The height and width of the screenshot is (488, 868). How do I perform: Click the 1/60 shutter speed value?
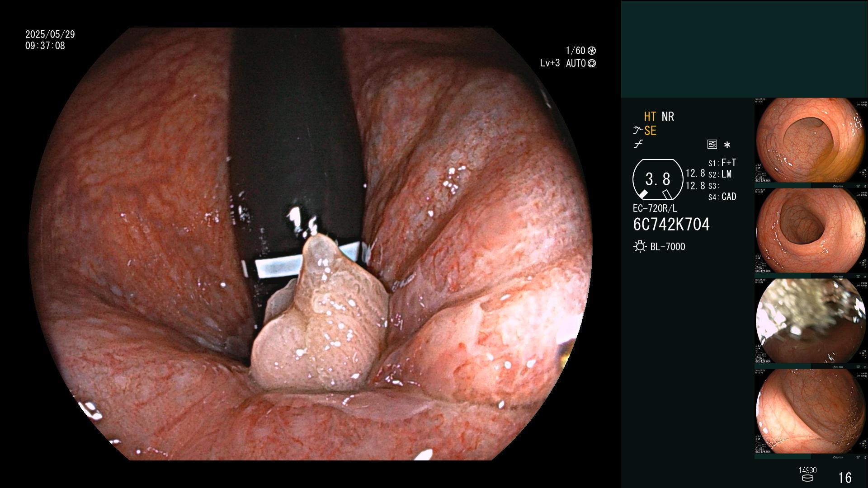[576, 51]
